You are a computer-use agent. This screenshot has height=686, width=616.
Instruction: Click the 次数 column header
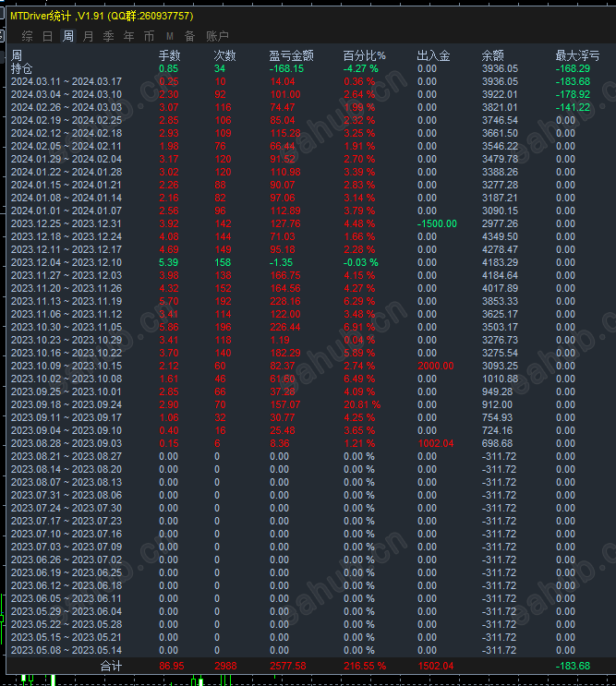coord(224,55)
